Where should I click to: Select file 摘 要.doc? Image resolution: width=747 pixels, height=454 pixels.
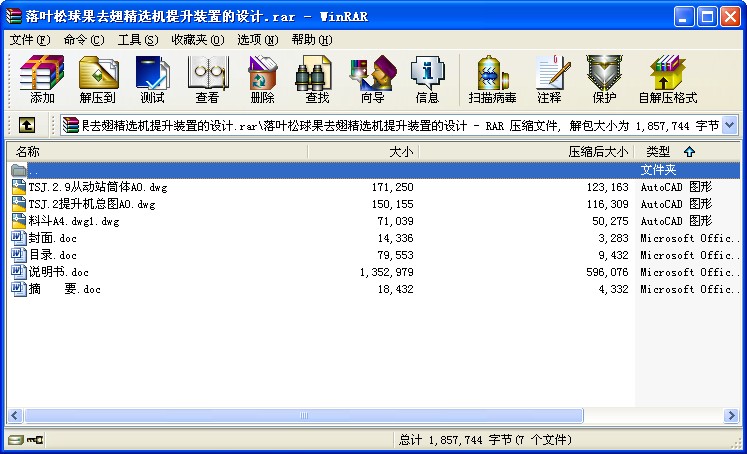[64, 289]
